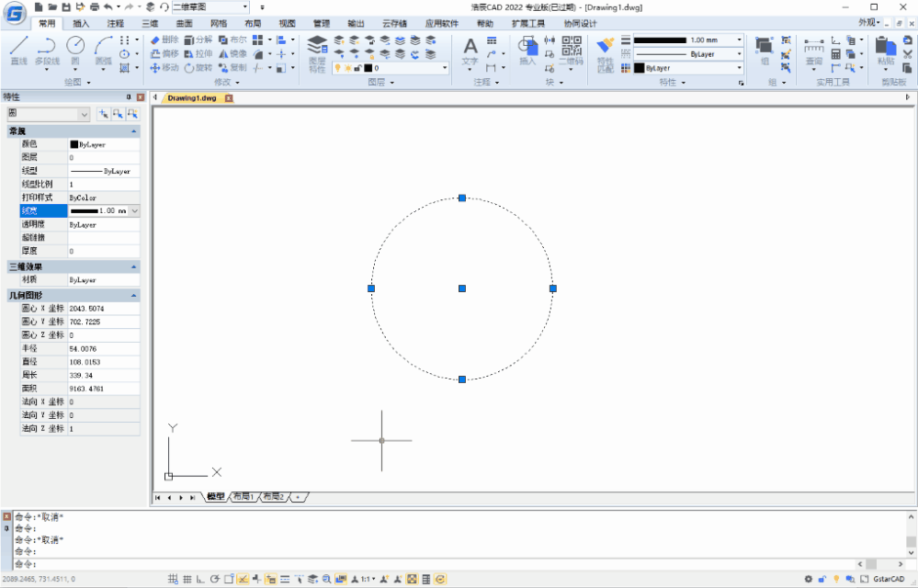Collapse the 常规 properties section

click(x=133, y=131)
